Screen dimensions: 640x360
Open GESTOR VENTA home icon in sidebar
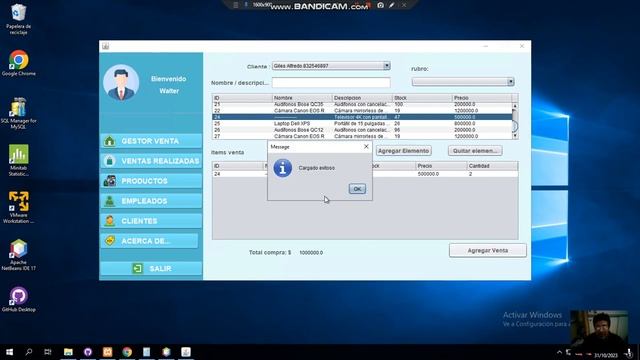(109, 141)
